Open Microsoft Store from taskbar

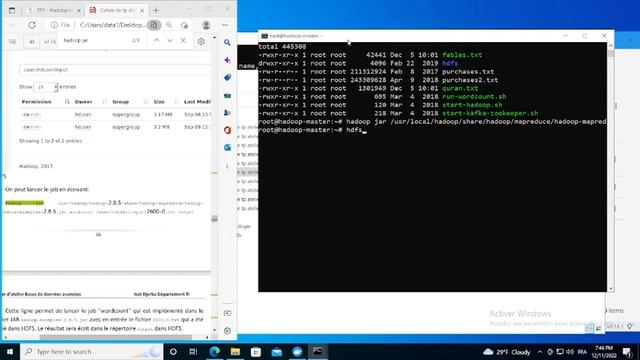pyautogui.click(x=256, y=351)
